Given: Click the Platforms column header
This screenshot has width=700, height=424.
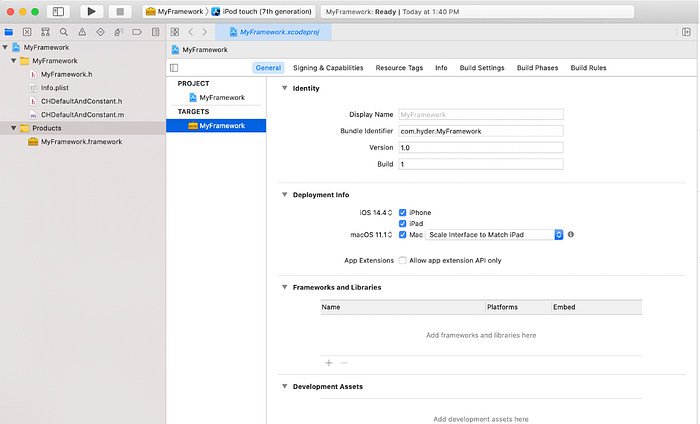Looking at the screenshot, I should pyautogui.click(x=518, y=307).
